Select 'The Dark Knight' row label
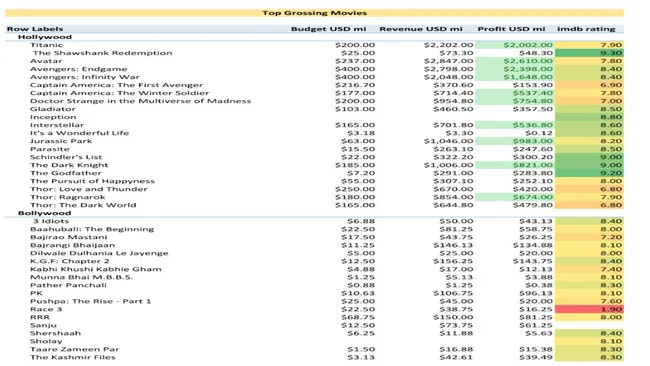Image resolution: width=650 pixels, height=366 pixels. coord(69,165)
